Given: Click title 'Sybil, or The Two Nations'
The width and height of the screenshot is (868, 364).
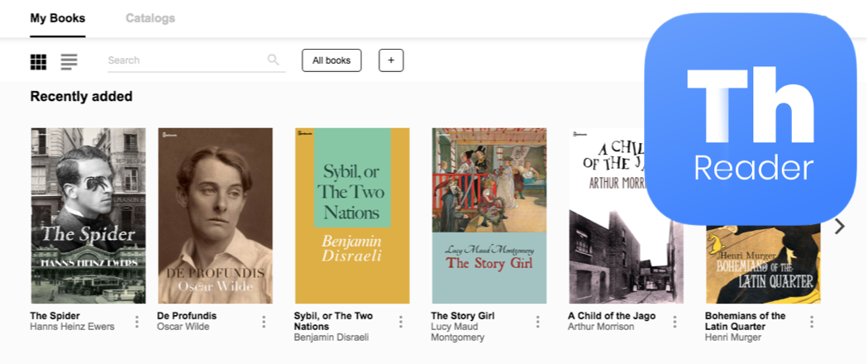Looking at the screenshot, I should point(333,321).
